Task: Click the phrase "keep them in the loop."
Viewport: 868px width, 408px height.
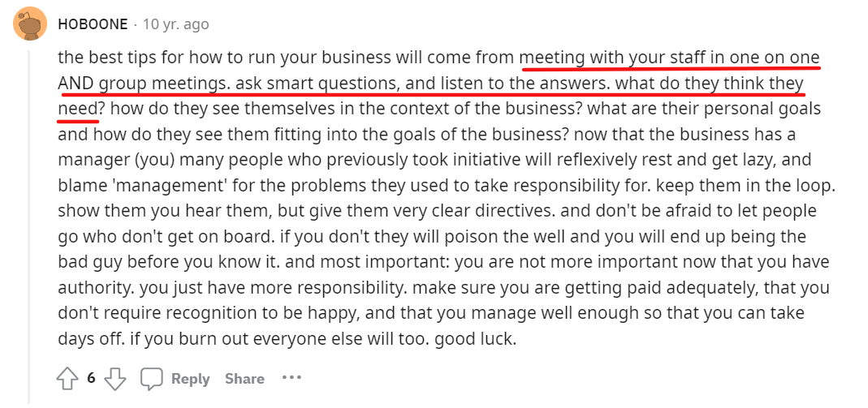Action: 745,185
